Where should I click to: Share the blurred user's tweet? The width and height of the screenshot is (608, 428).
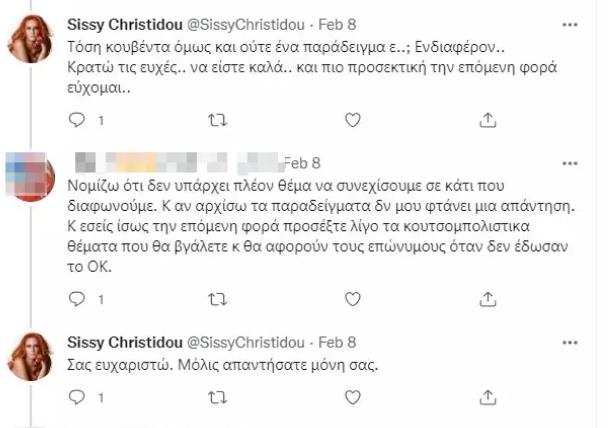(x=488, y=299)
